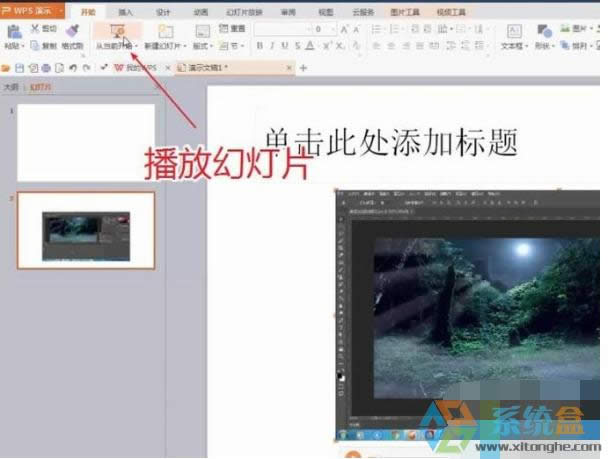612x459 pixels.
Task: Open the 设计 ribbon tab
Action: 163,12
